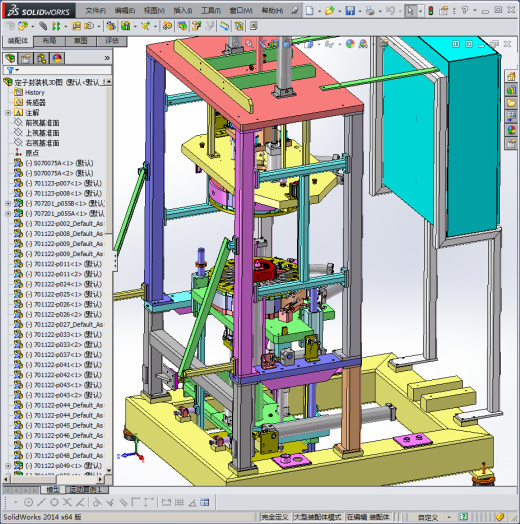Viewport: 520px width, 524px height.
Task: Click the Save floppy disk icon
Action: pyautogui.click(x=350, y=10)
